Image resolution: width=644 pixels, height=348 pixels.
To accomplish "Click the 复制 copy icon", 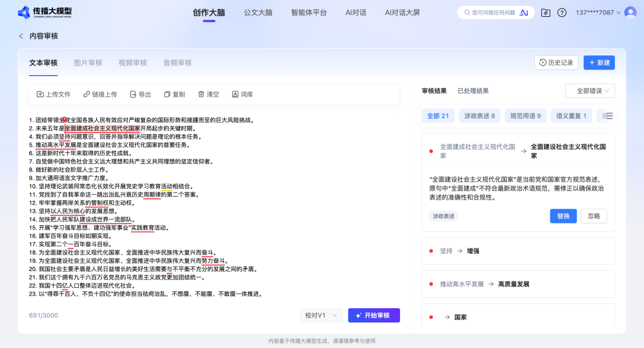I will tap(166, 94).
